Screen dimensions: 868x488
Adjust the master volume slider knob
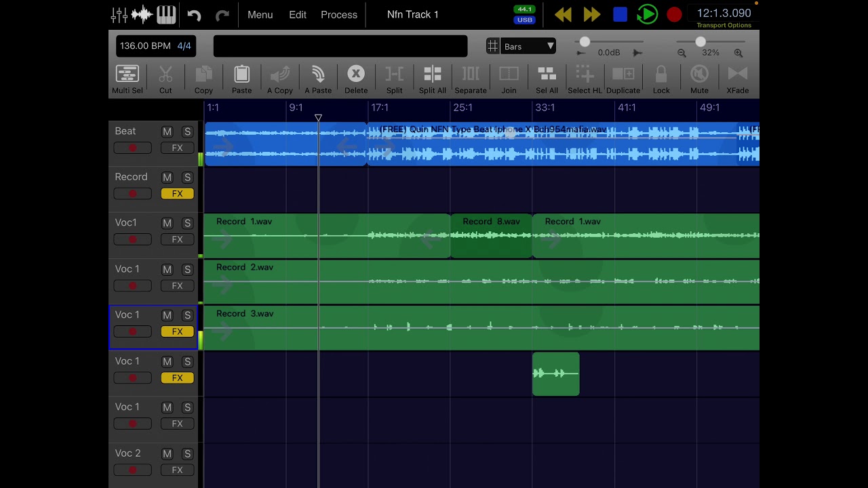tap(585, 42)
